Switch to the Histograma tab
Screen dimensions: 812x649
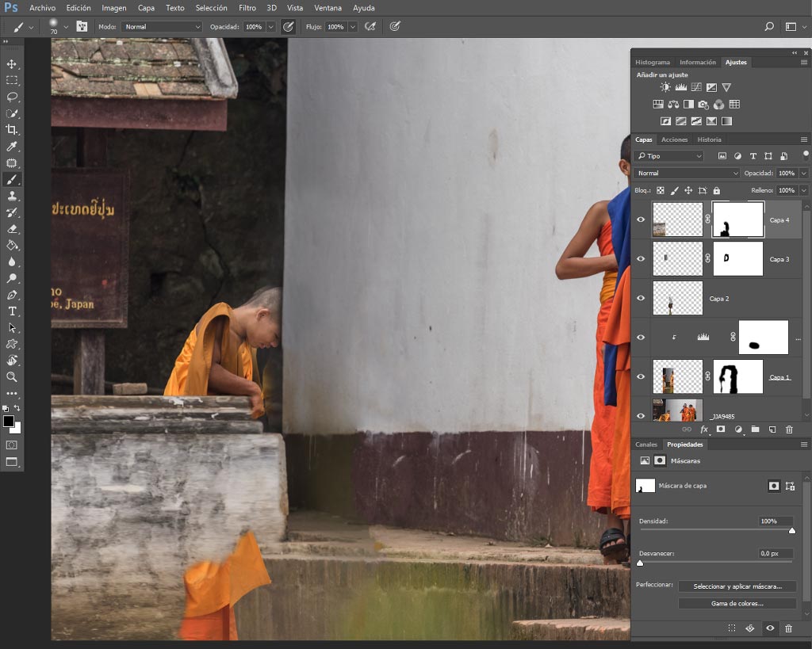click(x=653, y=62)
